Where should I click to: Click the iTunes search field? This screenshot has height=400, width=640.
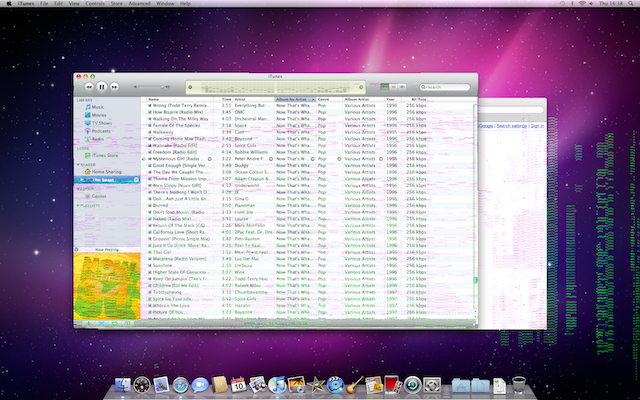pyautogui.click(x=444, y=87)
